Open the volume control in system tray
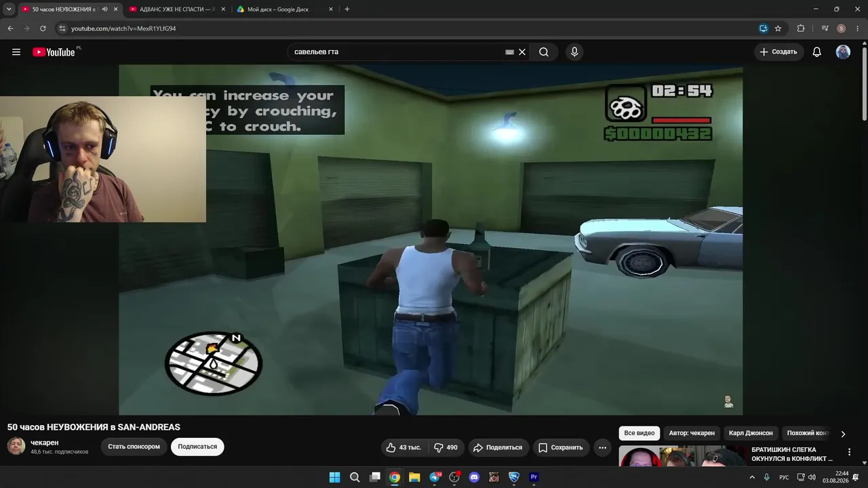 [x=812, y=477]
